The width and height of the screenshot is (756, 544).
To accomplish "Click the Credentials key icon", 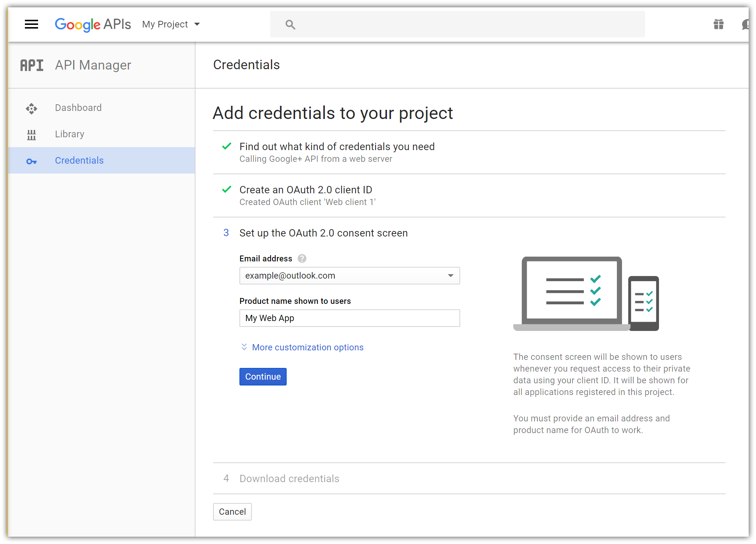I will click(31, 161).
